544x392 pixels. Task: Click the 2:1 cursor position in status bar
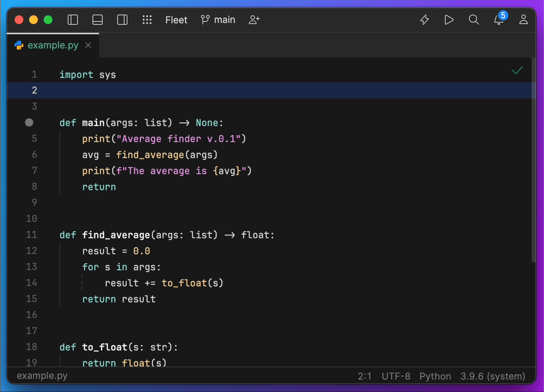[x=364, y=376]
